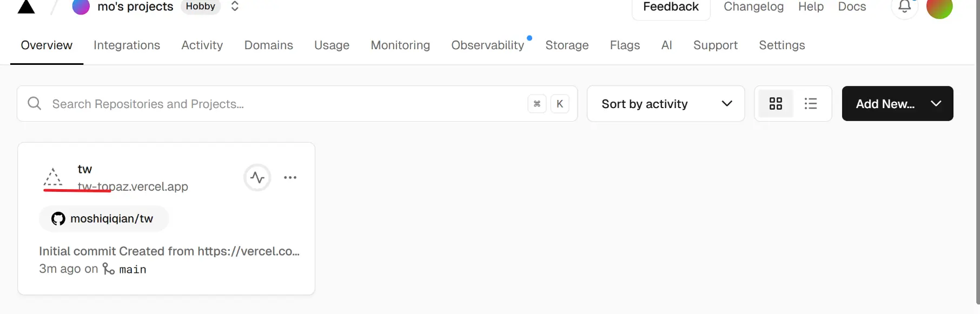980x314 pixels.
Task: Open the tw project activity pulse icon
Action: pos(257,177)
